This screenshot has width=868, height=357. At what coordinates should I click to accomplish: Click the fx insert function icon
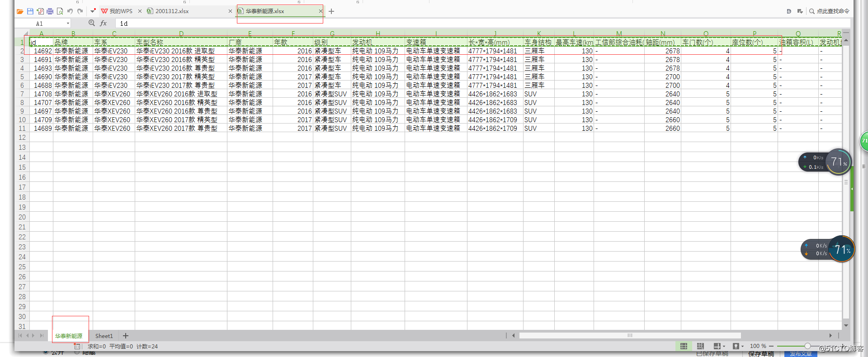(x=104, y=23)
